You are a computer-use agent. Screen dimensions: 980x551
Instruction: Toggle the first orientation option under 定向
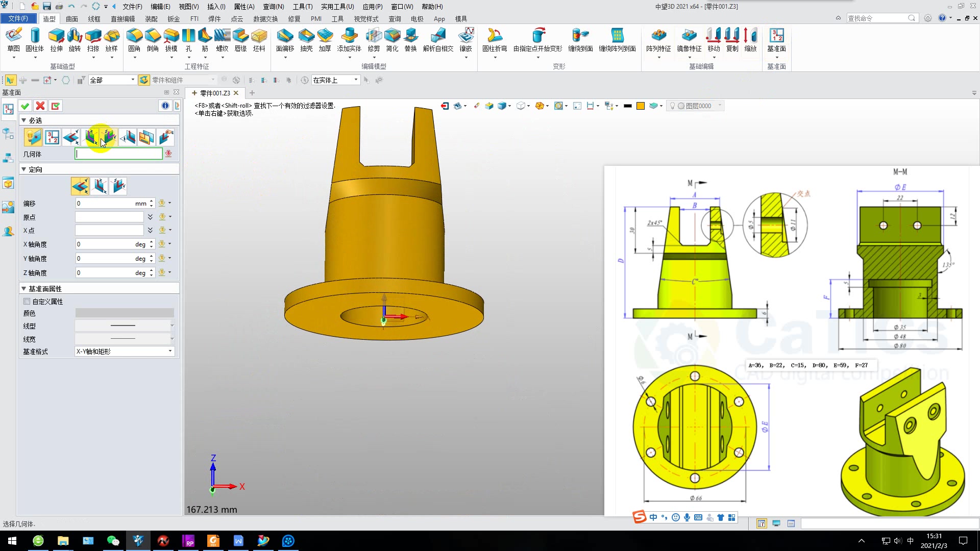80,186
